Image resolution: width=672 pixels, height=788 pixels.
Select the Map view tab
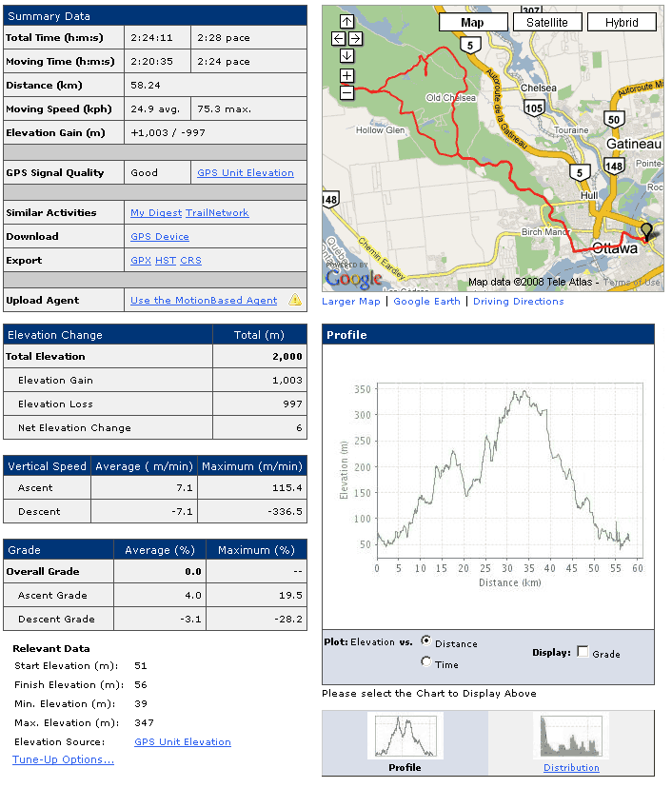pos(473,23)
